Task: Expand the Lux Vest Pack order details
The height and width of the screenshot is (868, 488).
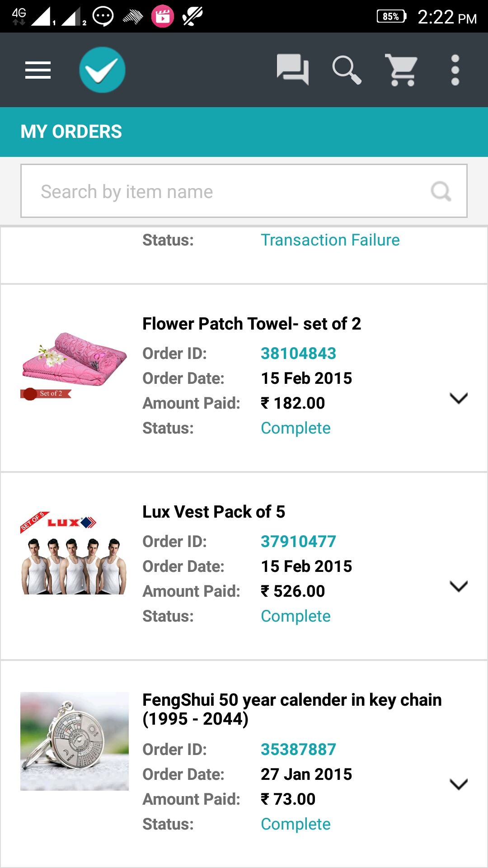Action: tap(458, 586)
